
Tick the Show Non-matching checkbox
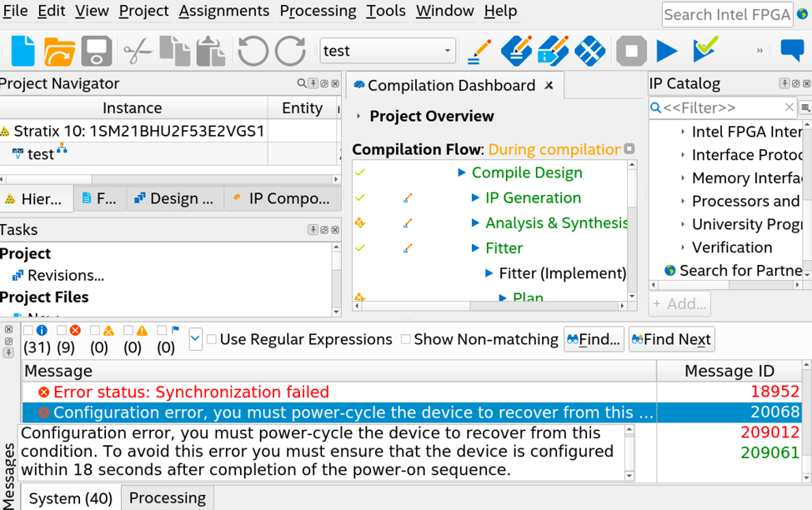tap(406, 339)
